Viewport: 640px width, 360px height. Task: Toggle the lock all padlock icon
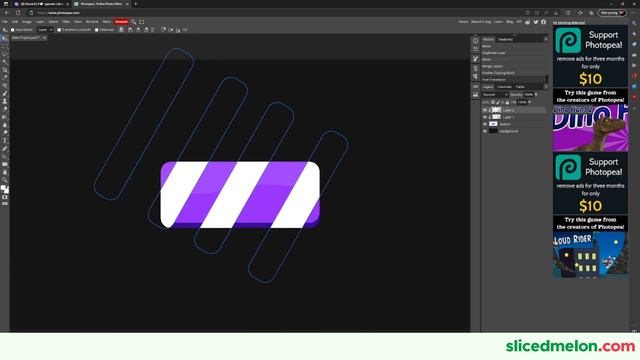[507, 102]
